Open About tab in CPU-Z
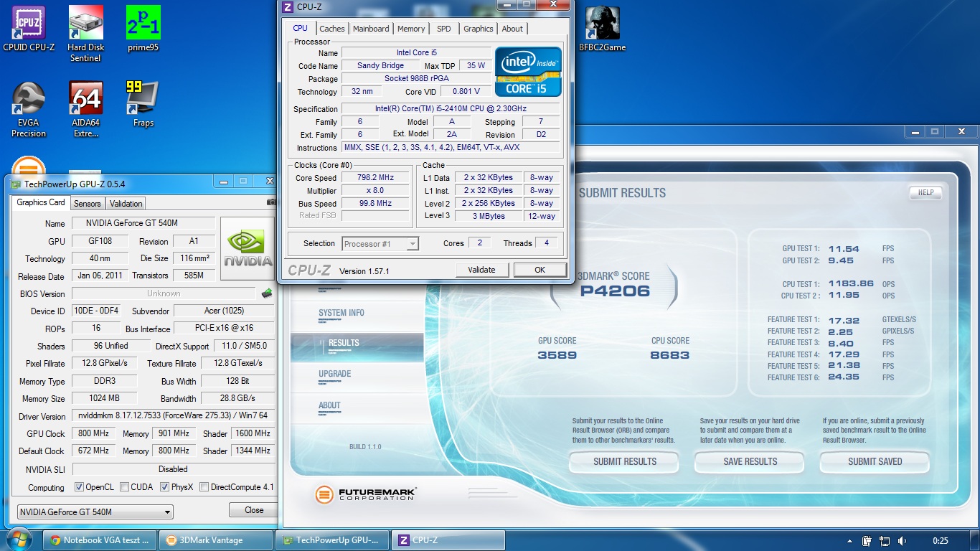The width and height of the screenshot is (980, 551). pos(512,29)
